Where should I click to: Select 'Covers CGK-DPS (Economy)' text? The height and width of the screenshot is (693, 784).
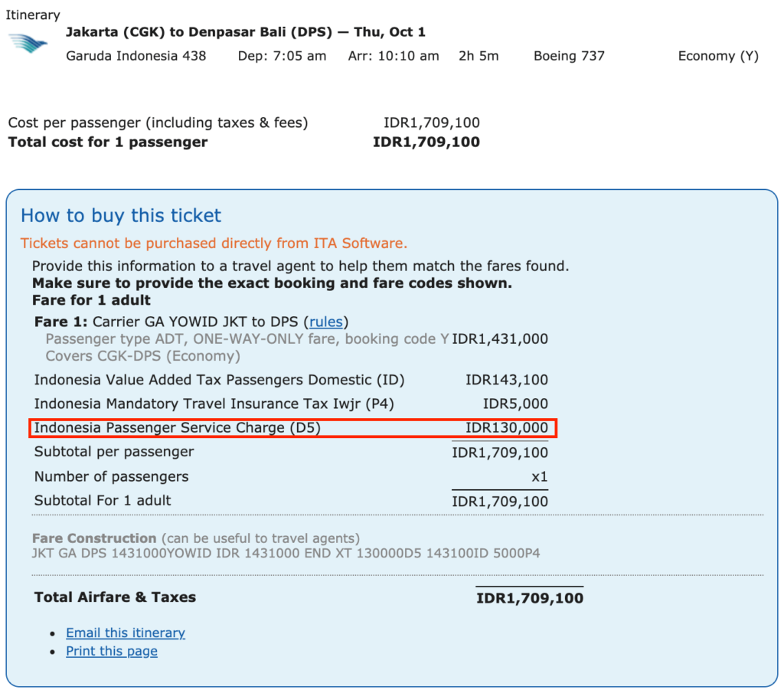click(143, 356)
